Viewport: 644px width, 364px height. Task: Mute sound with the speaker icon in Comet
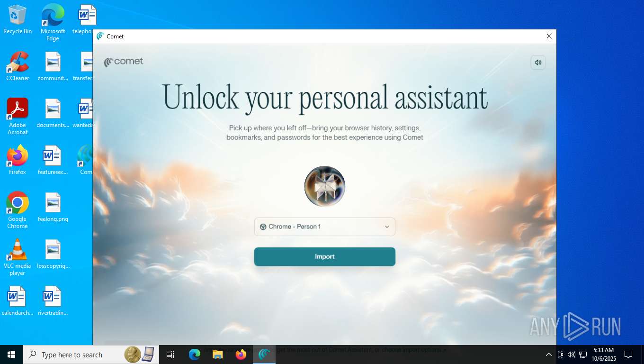pos(538,63)
